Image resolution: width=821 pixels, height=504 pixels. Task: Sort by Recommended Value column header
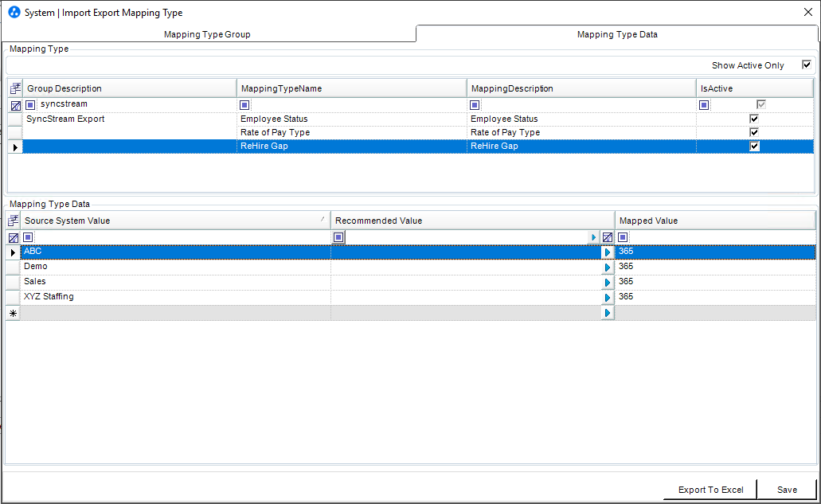coord(473,221)
